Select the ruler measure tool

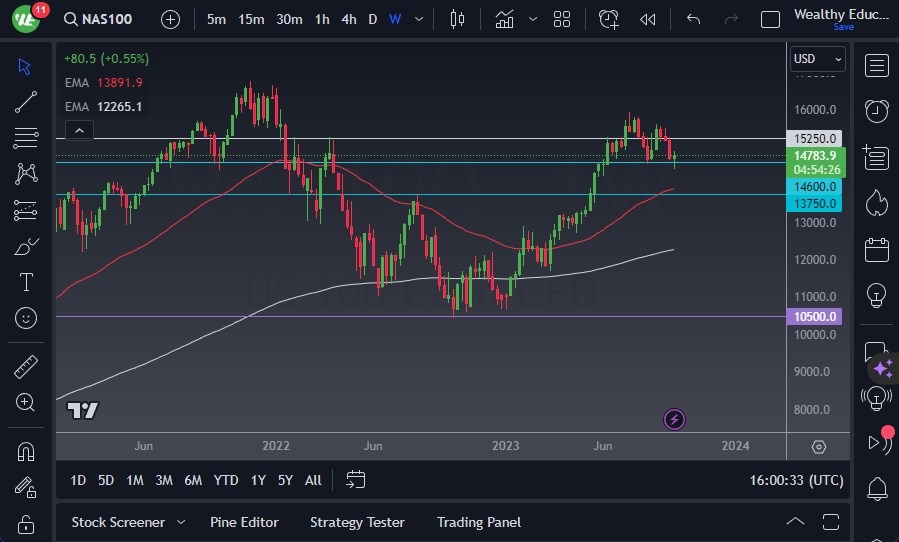pyautogui.click(x=27, y=367)
